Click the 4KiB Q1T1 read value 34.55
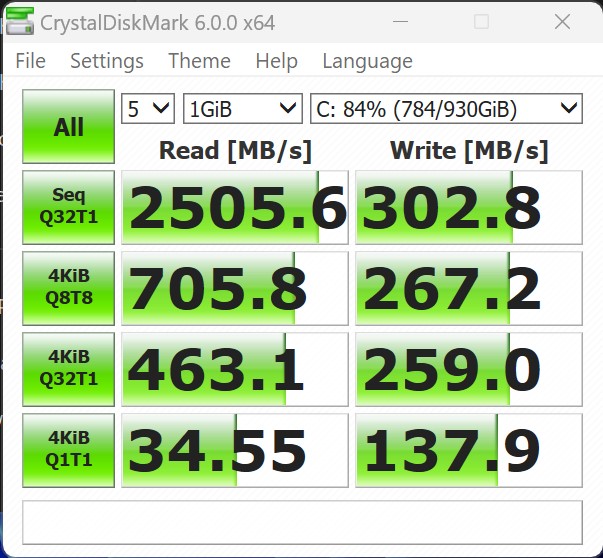603x558 pixels. (235, 450)
